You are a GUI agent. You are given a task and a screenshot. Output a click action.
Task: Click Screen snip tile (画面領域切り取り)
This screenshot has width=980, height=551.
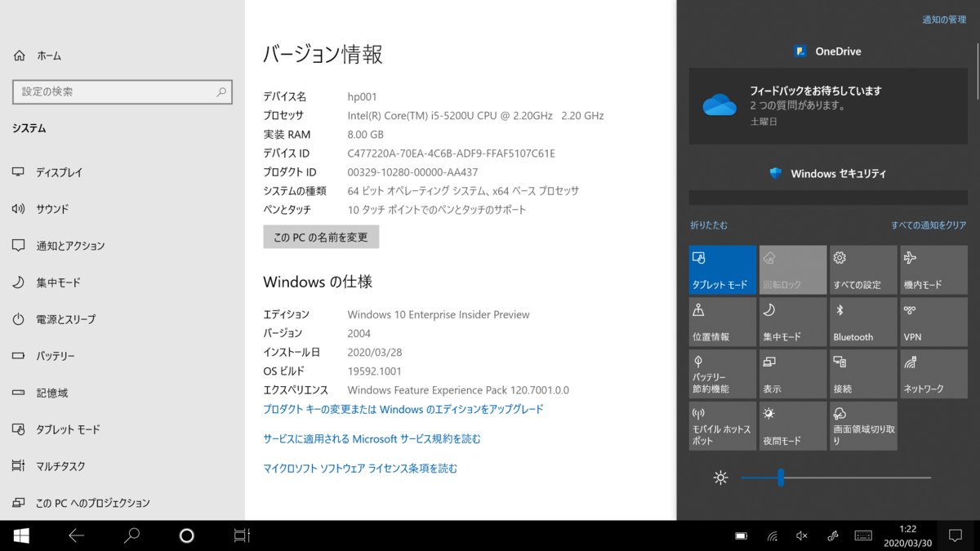click(x=863, y=425)
